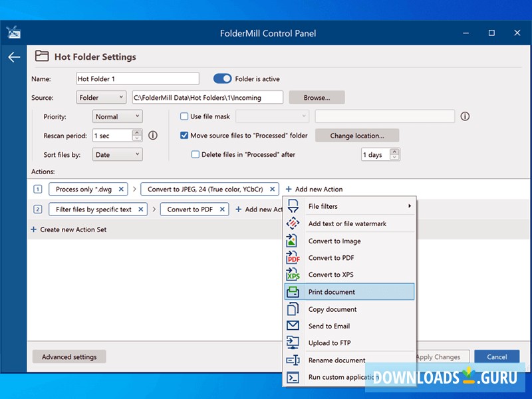Select 'Rename document' menu entry
This screenshot has height=399, width=532.
(x=350, y=360)
